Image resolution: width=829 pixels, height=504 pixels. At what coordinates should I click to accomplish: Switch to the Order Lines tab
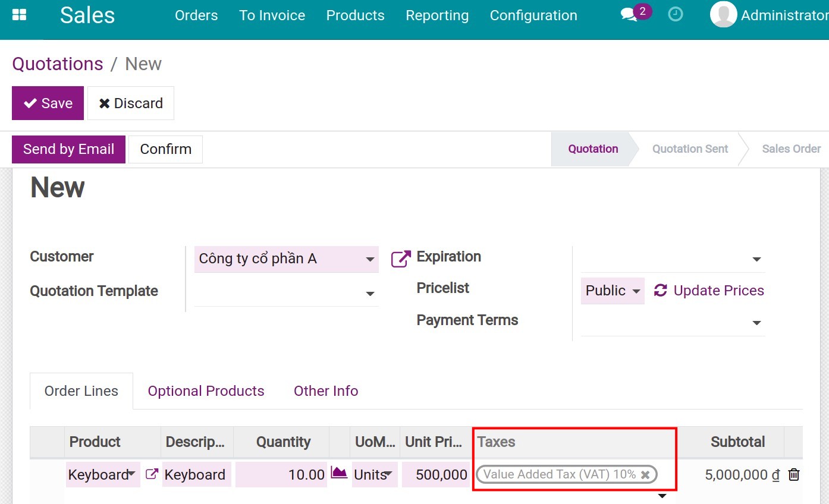coord(81,391)
